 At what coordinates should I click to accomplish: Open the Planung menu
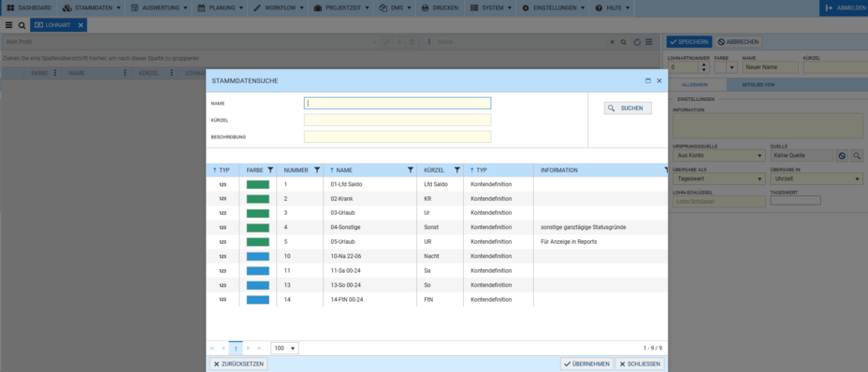(x=220, y=8)
